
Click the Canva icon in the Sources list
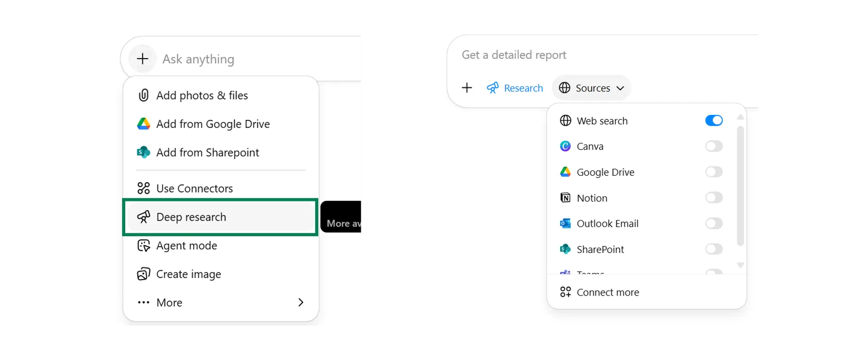click(565, 146)
